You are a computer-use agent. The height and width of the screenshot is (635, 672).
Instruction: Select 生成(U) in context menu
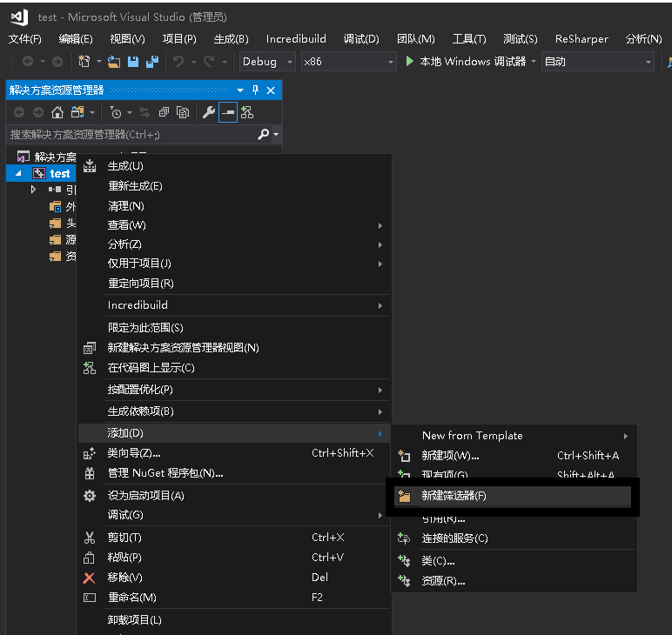point(234,165)
